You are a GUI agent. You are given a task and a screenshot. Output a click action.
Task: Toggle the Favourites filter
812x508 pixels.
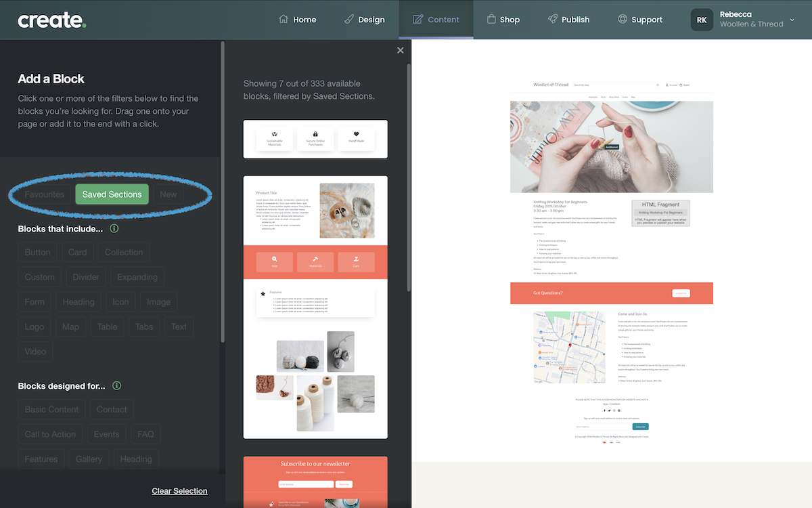pos(45,194)
